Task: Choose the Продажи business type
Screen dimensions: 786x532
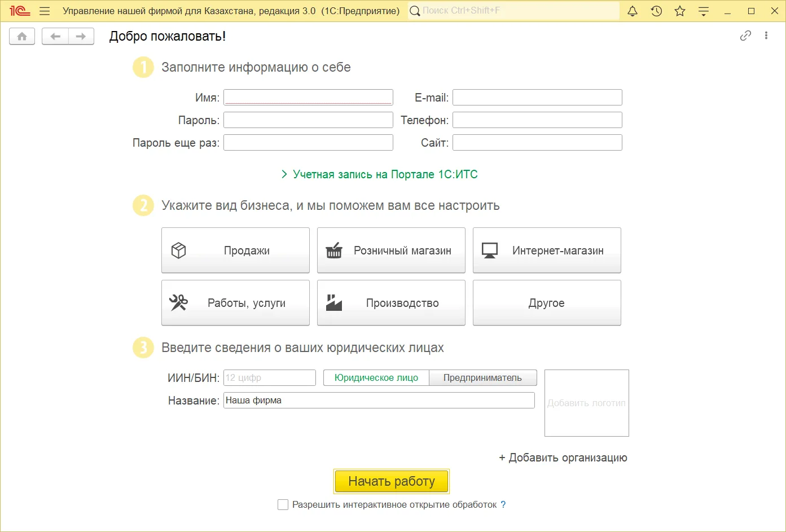Action: 235,250
